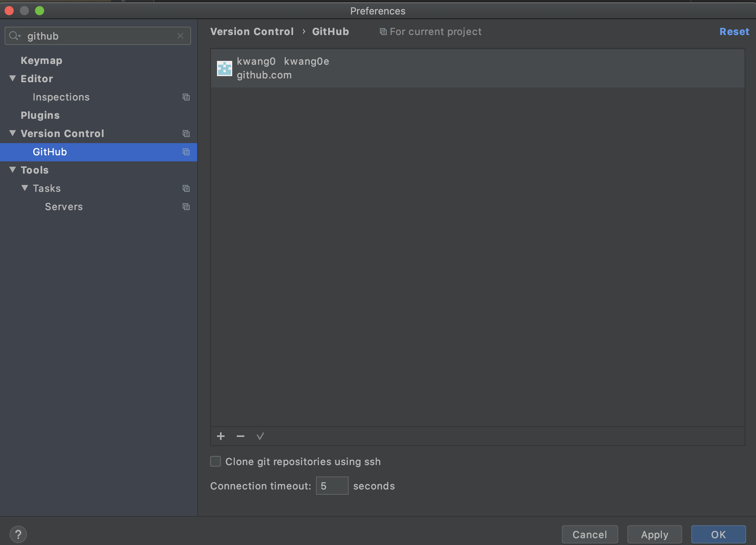
Task: Select Keymap in the settings tree
Action: click(41, 61)
